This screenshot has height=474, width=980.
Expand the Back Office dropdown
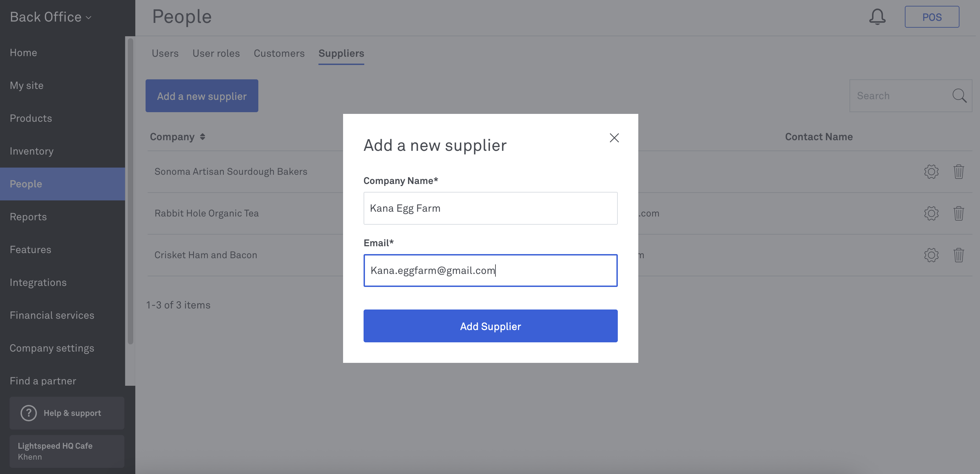coord(51,17)
